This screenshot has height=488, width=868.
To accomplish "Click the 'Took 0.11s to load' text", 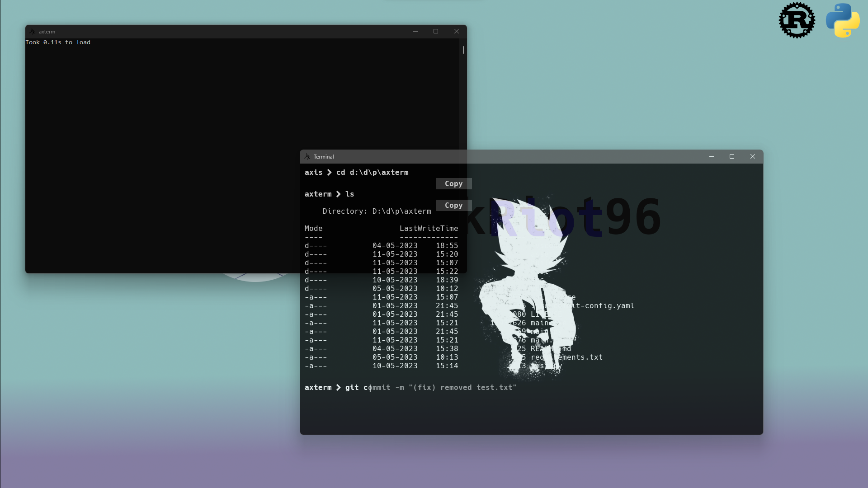I will 58,42.
